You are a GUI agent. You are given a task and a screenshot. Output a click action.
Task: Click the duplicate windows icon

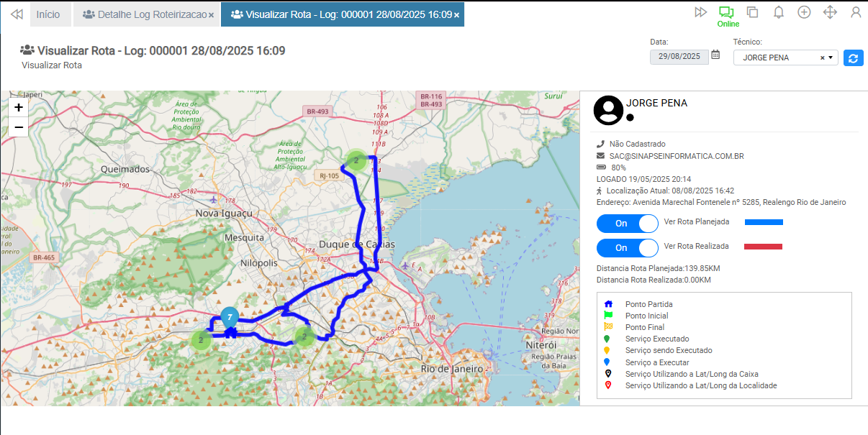[x=752, y=12]
